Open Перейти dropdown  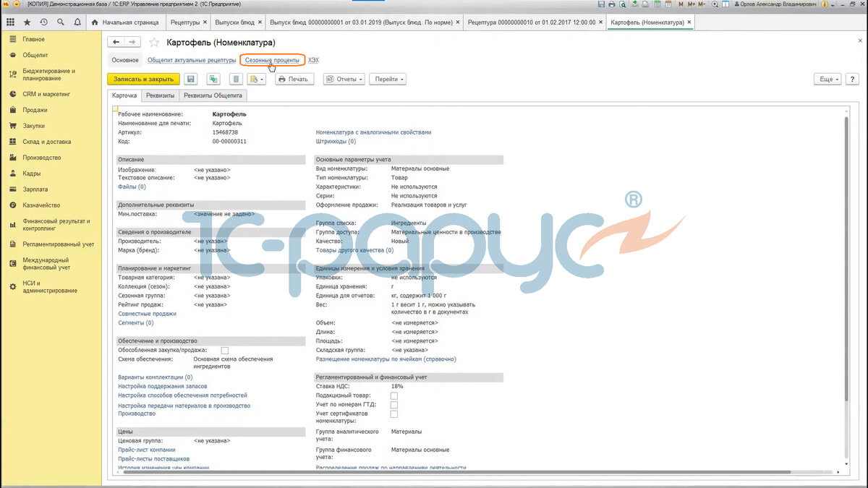(x=388, y=79)
